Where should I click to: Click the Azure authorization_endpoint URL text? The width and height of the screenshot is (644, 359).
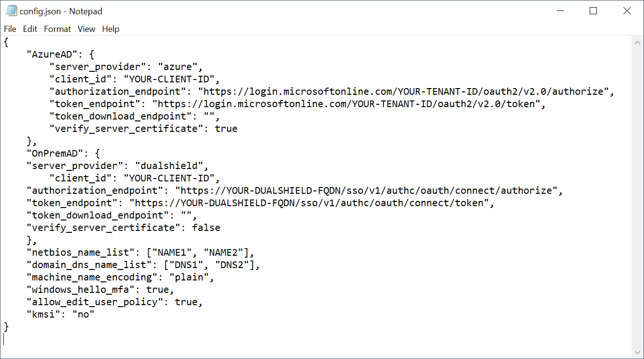pyautogui.click(x=403, y=91)
